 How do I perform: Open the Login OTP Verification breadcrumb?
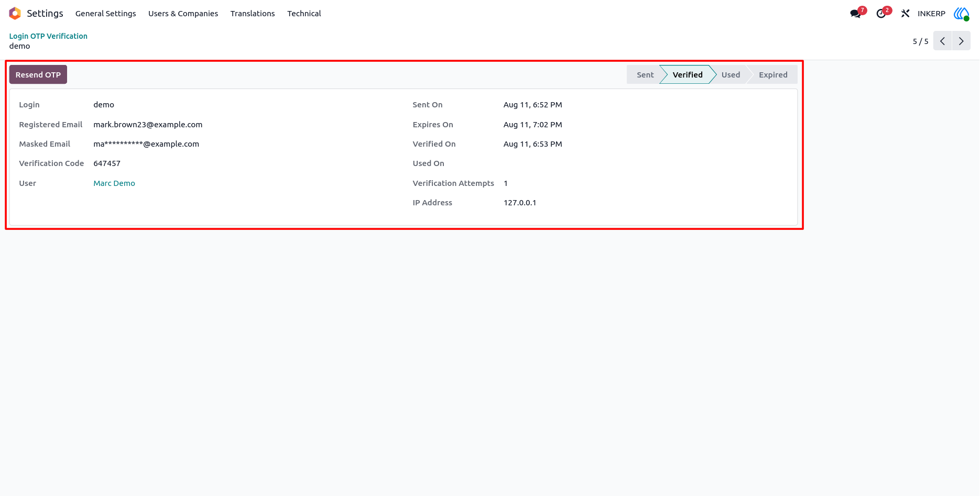(x=48, y=36)
